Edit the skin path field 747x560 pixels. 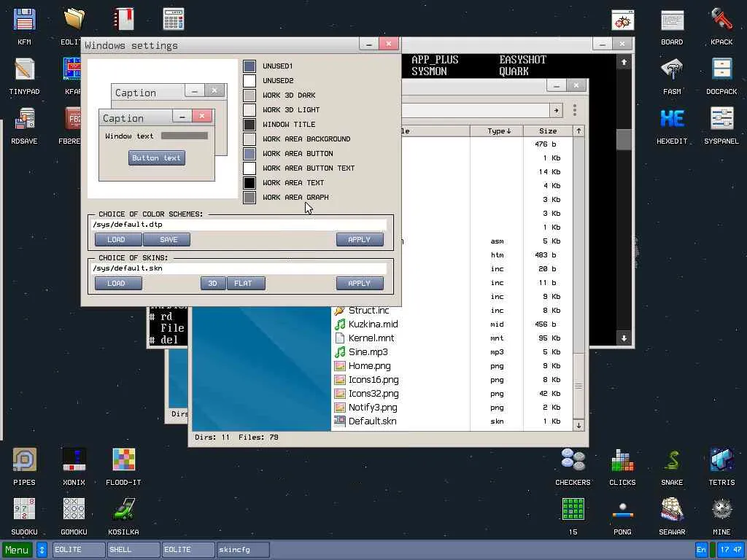tap(239, 268)
